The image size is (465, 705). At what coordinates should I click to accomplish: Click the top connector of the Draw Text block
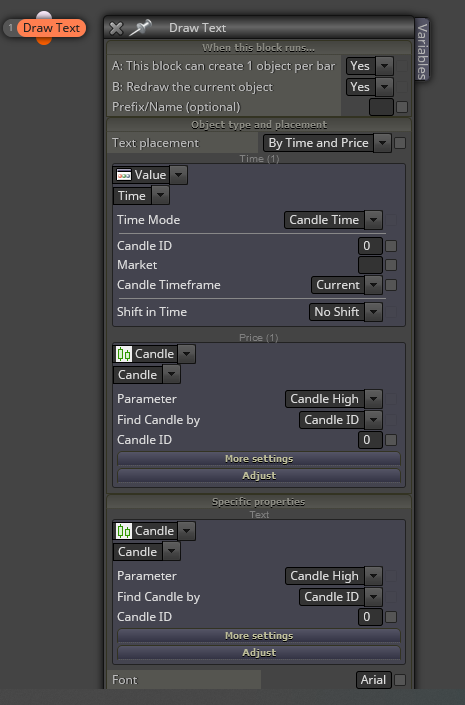pyautogui.click(x=44, y=15)
